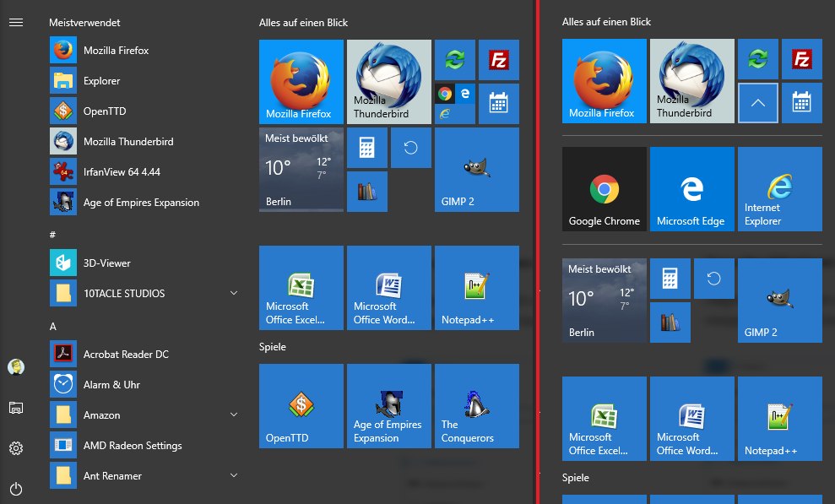
Task: Collapse the tile folder with the up-chevron tile
Action: pos(758,103)
